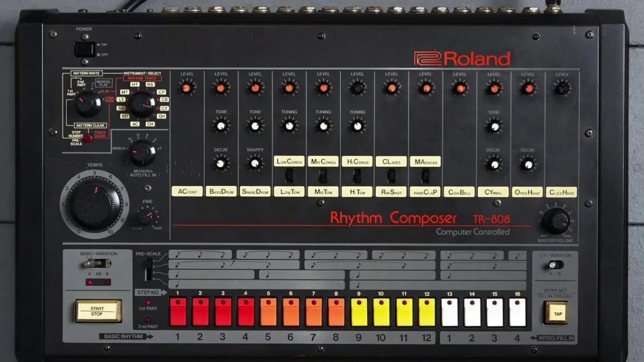The width and height of the screenshot is (644, 362).
Task: Toggle the Basic-Variation A/AB/B switch
Action: [98, 263]
